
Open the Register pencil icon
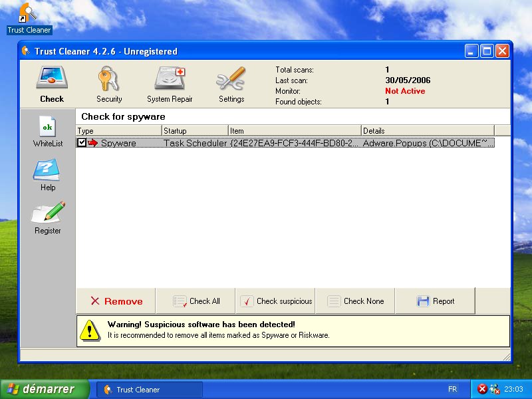[48, 212]
